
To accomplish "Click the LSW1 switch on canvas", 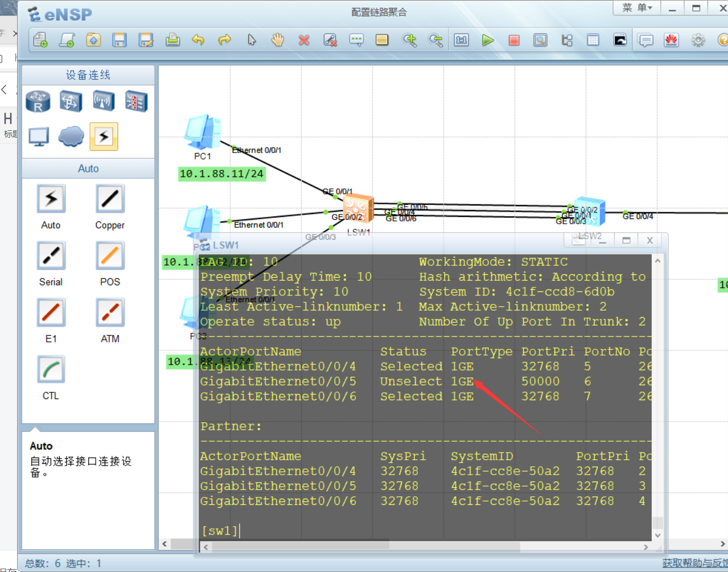I will point(359,209).
